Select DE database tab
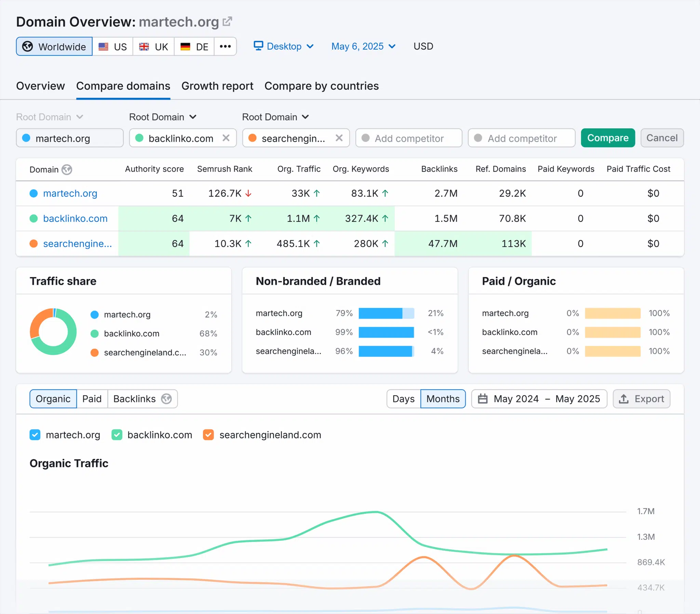Screen dimensions: 700x614 pos(194,46)
